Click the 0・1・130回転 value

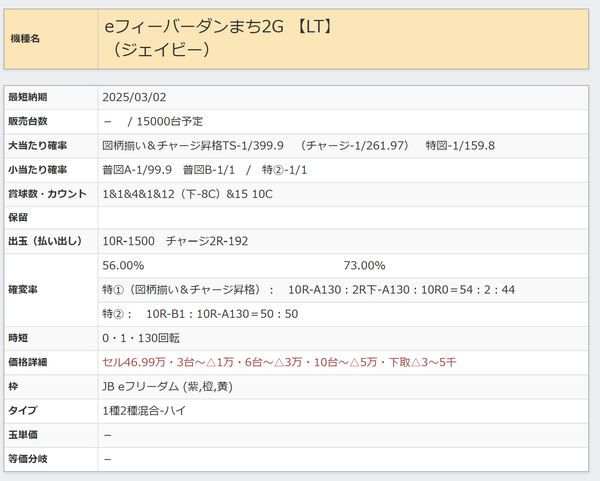click(x=141, y=338)
